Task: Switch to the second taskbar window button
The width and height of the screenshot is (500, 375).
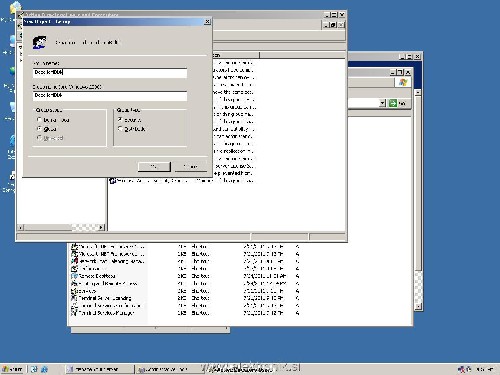Action: pos(168,369)
